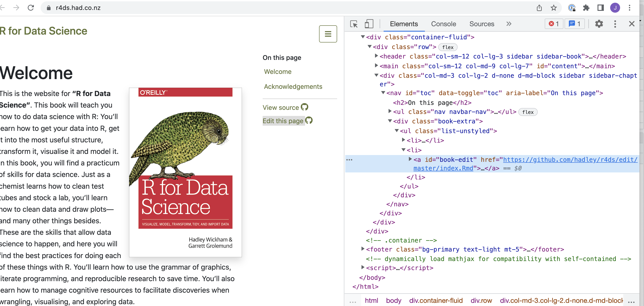Viewport: 644px width, 306px height.
Task: Open the Edit this page link
Action: (x=283, y=121)
